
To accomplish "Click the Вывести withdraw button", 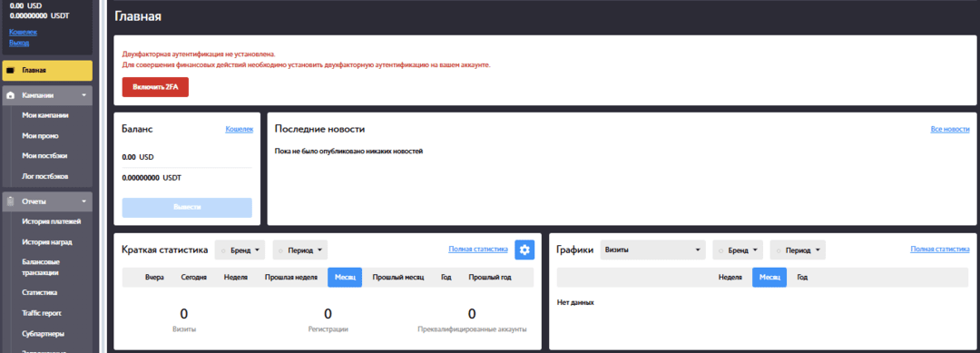I will [187, 208].
